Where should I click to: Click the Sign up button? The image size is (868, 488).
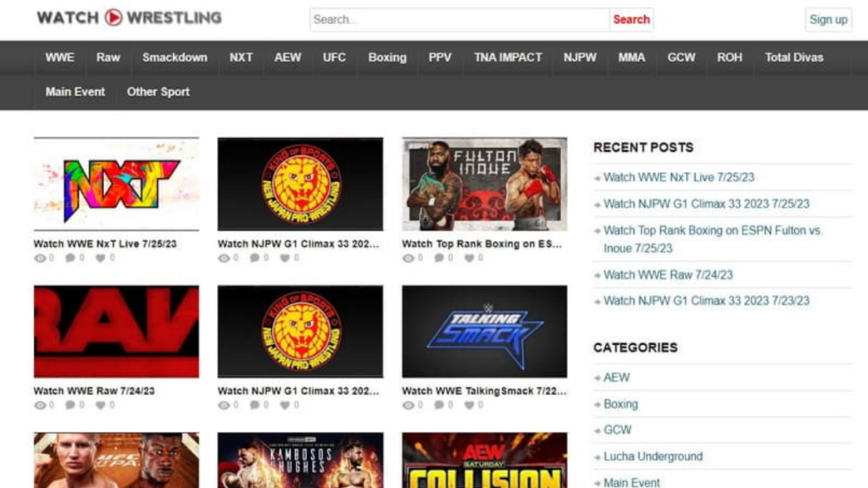tap(828, 19)
